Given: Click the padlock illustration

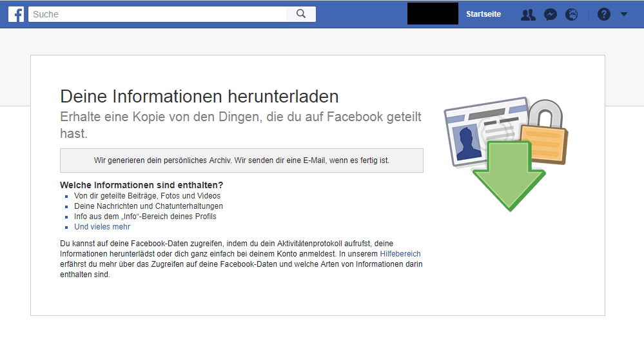Looking at the screenshot, I should click(x=545, y=132).
